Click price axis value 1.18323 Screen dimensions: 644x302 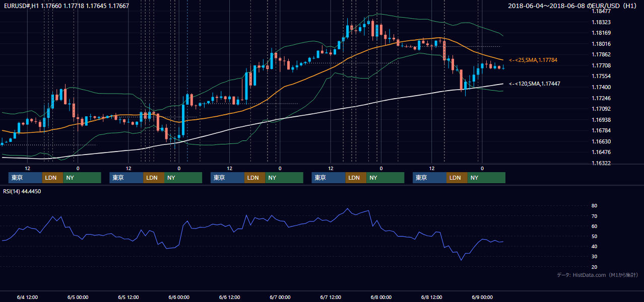[x=601, y=22]
